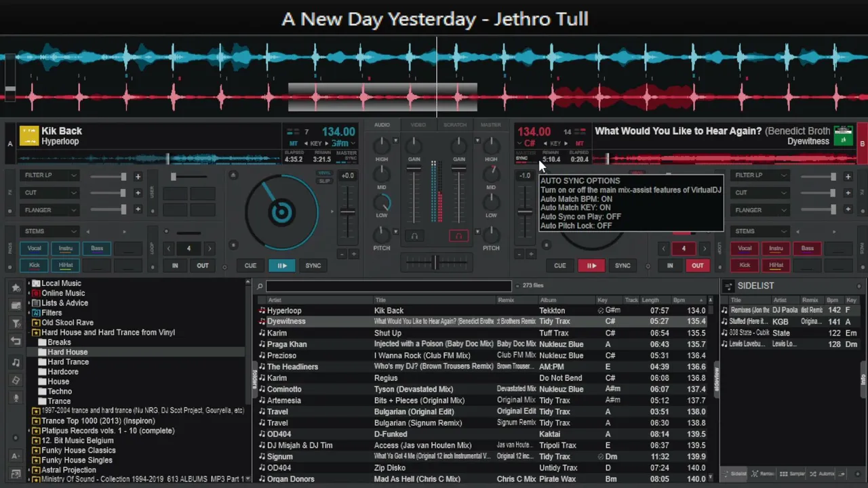Toggle deck A VINYL mode

(325, 173)
